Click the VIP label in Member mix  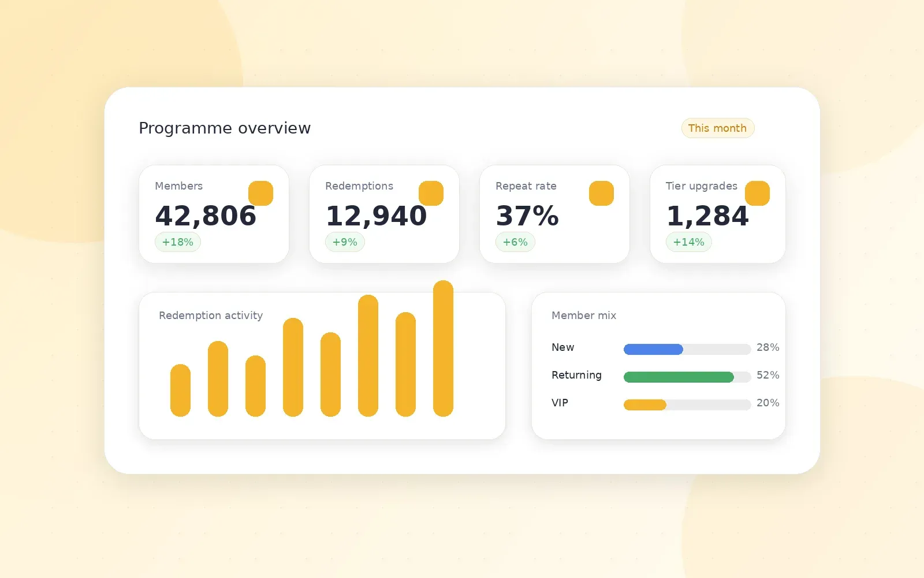[x=560, y=403]
